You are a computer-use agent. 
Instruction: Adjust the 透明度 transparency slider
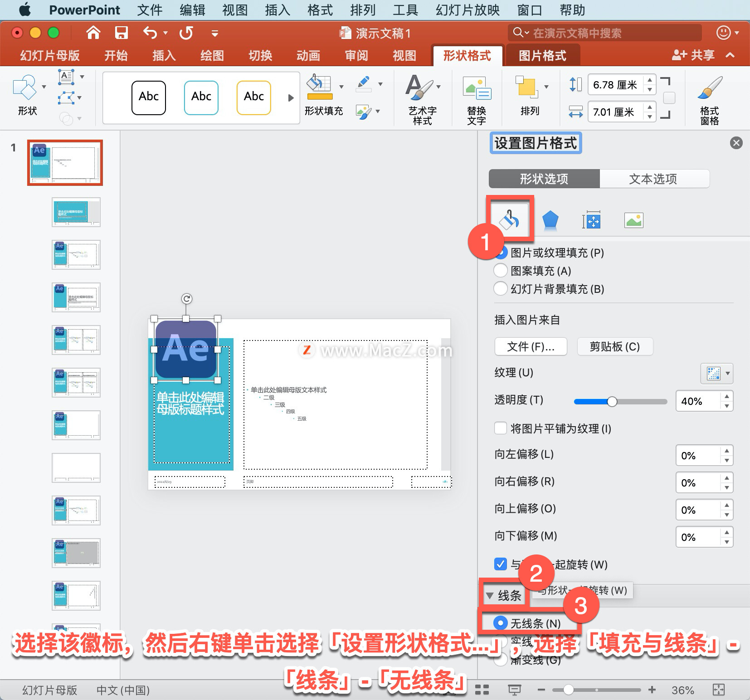coord(612,402)
